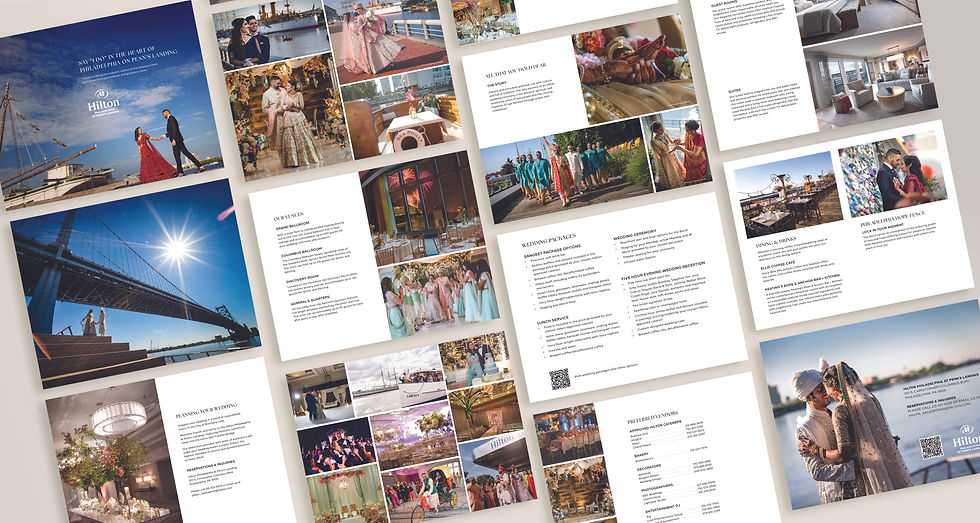
Task: Select the couple under floral mandap photo
Action: pos(288,116)
